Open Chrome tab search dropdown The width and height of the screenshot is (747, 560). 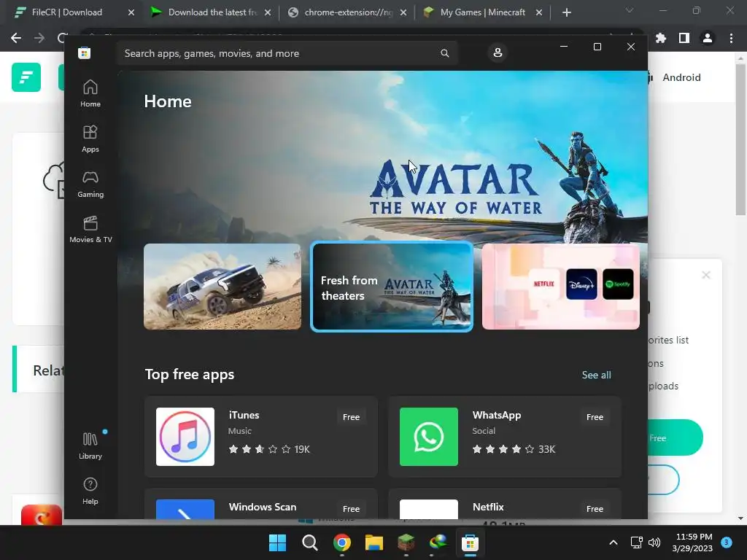point(630,10)
